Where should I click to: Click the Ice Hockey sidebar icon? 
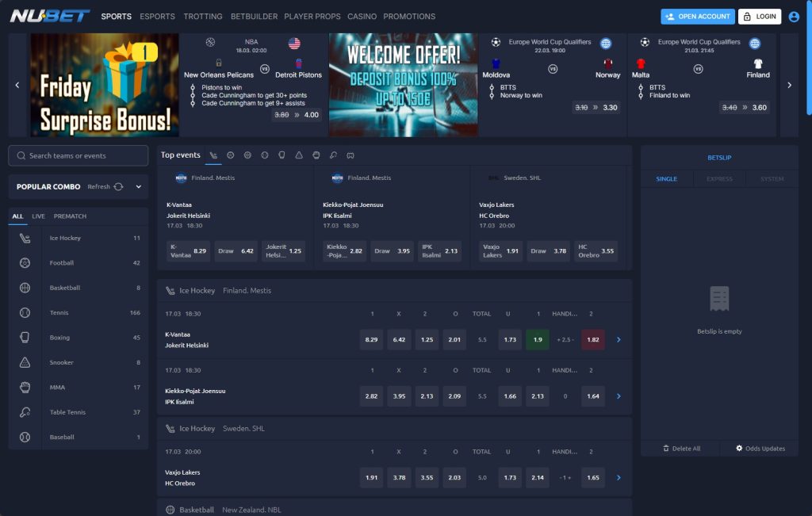coord(25,238)
